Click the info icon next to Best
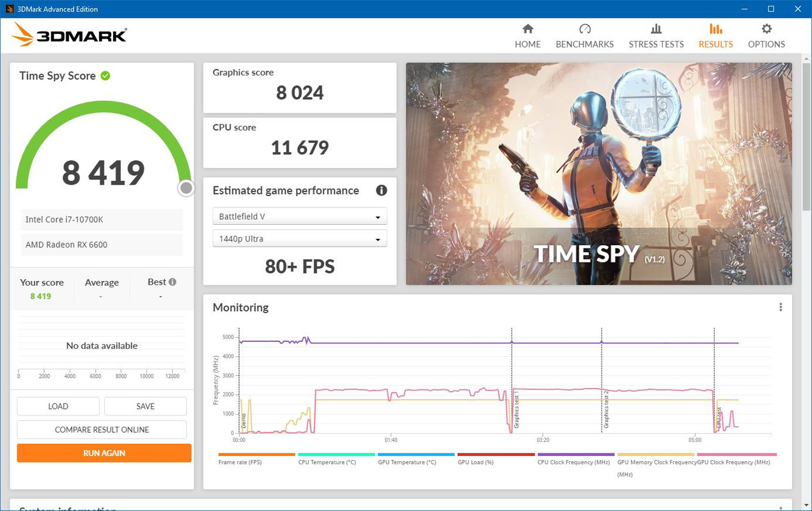Image resolution: width=812 pixels, height=511 pixels. point(172,282)
